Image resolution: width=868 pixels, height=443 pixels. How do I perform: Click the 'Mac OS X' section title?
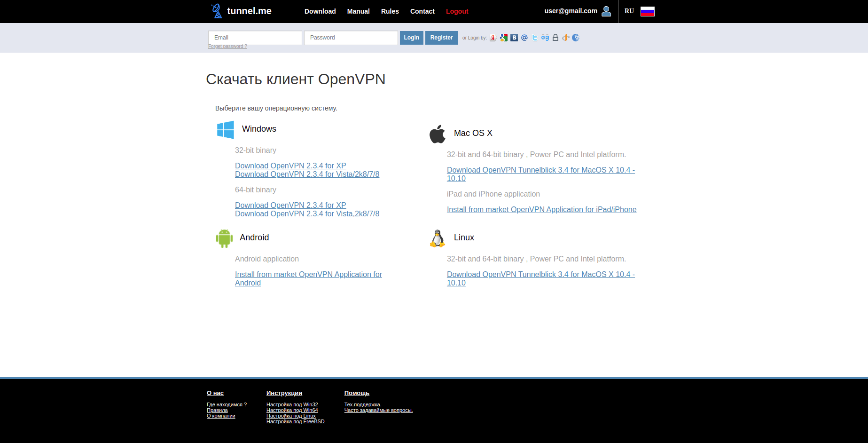[x=473, y=133]
